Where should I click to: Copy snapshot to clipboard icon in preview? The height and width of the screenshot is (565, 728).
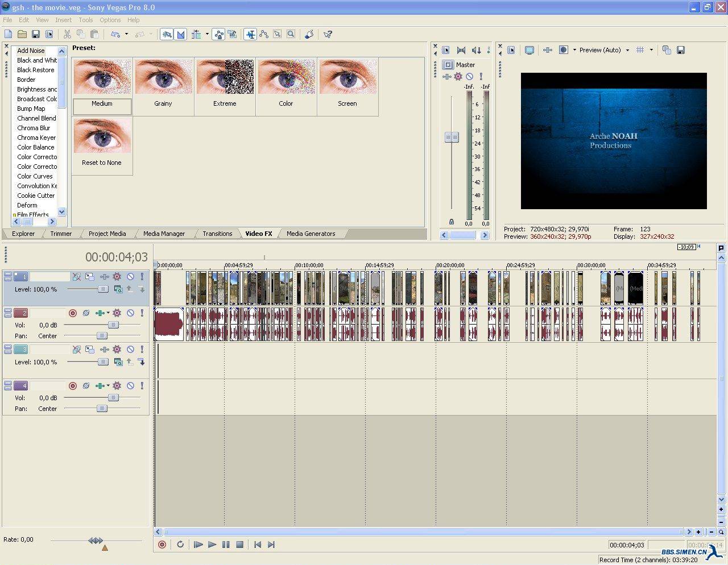(x=667, y=50)
